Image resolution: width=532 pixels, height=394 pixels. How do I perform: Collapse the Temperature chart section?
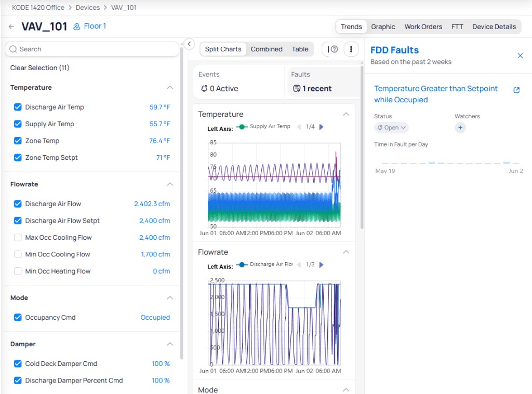point(345,114)
